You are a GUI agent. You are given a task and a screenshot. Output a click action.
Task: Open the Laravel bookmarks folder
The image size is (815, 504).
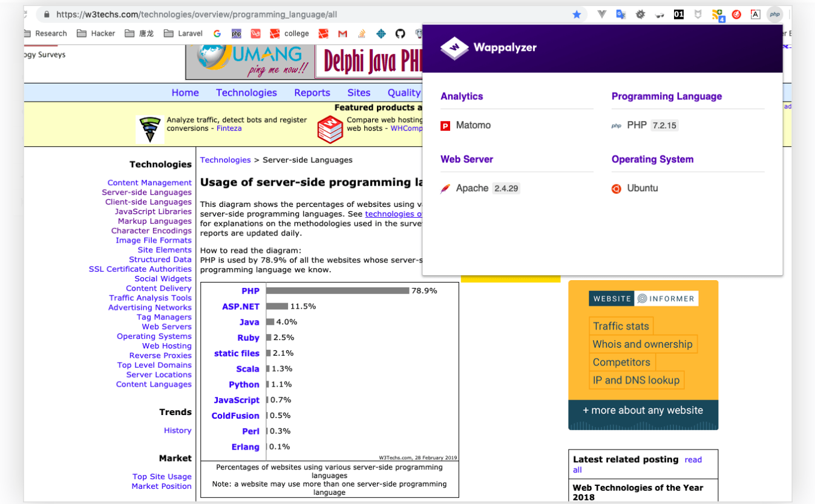tap(183, 34)
